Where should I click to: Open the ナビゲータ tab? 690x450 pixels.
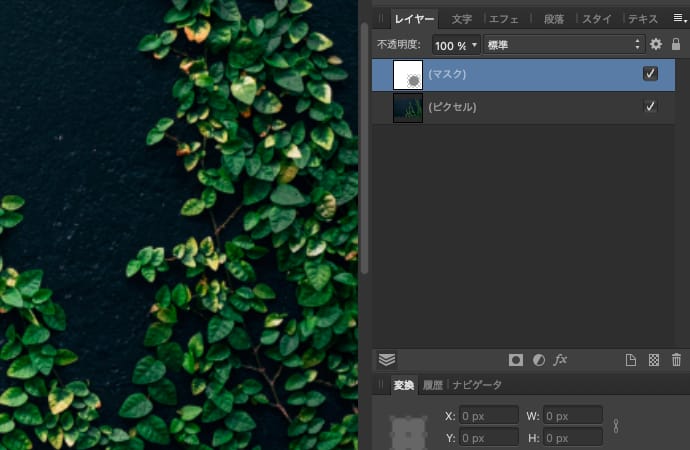(477, 385)
